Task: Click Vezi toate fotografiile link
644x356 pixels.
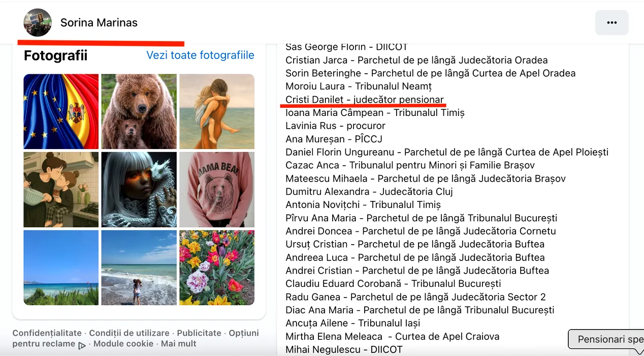Action: (x=200, y=55)
